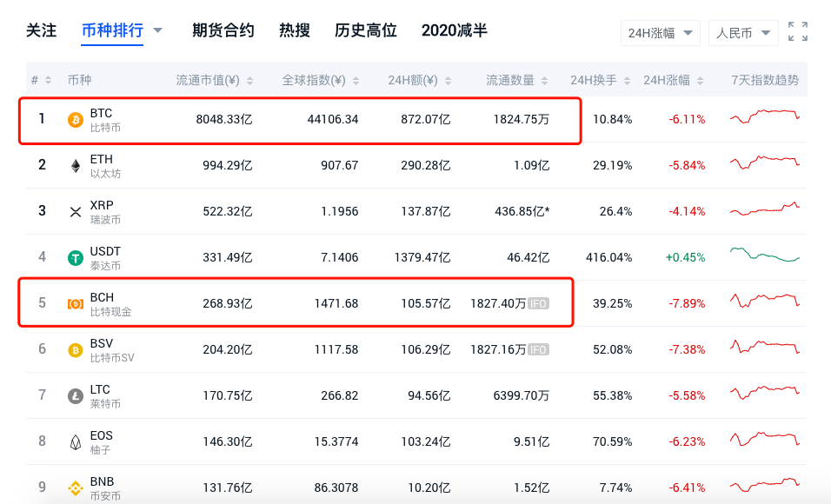The width and height of the screenshot is (831, 504).
Task: Click the yellow BNB Binance coin icon
Action: click(x=76, y=485)
